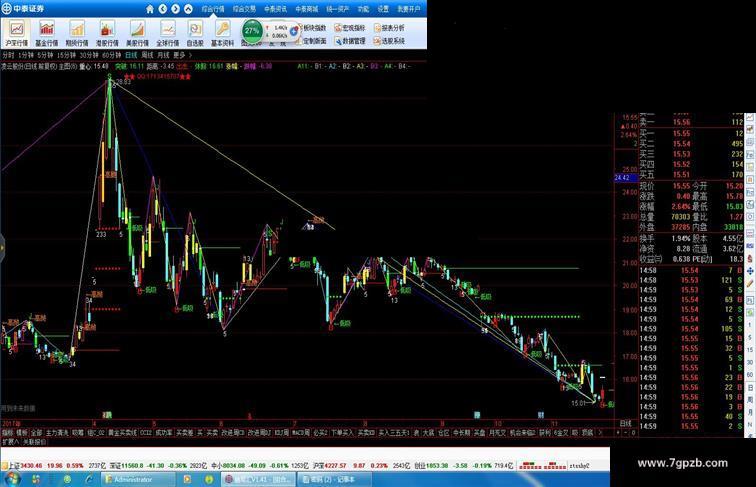Select the blue cross move tool in sidebar

(750, 271)
